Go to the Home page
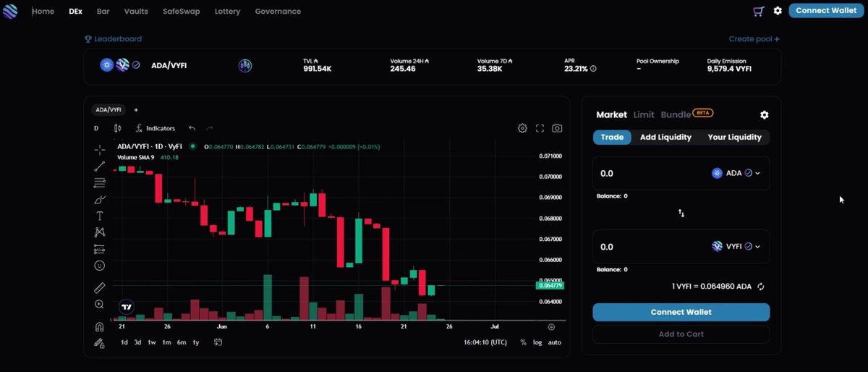 [43, 12]
